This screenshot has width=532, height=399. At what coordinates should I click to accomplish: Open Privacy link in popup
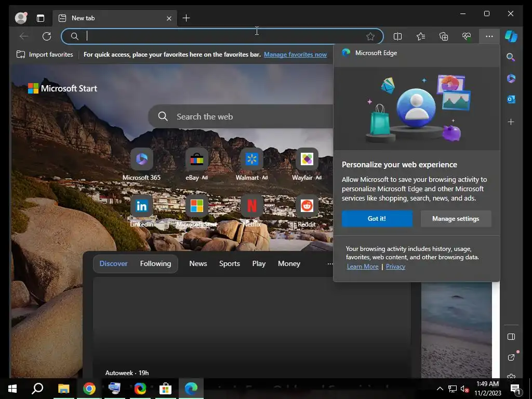point(395,267)
